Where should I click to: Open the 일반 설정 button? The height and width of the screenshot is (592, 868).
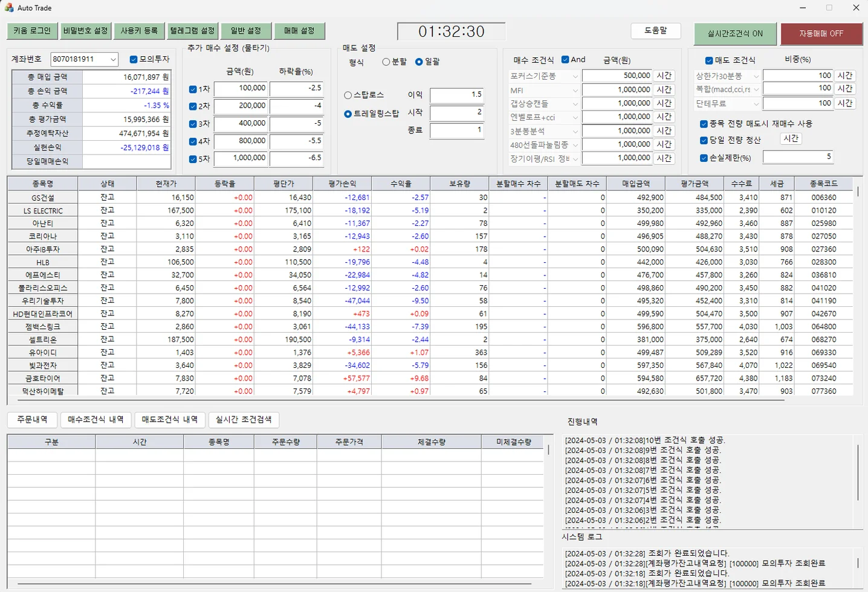pyautogui.click(x=245, y=31)
